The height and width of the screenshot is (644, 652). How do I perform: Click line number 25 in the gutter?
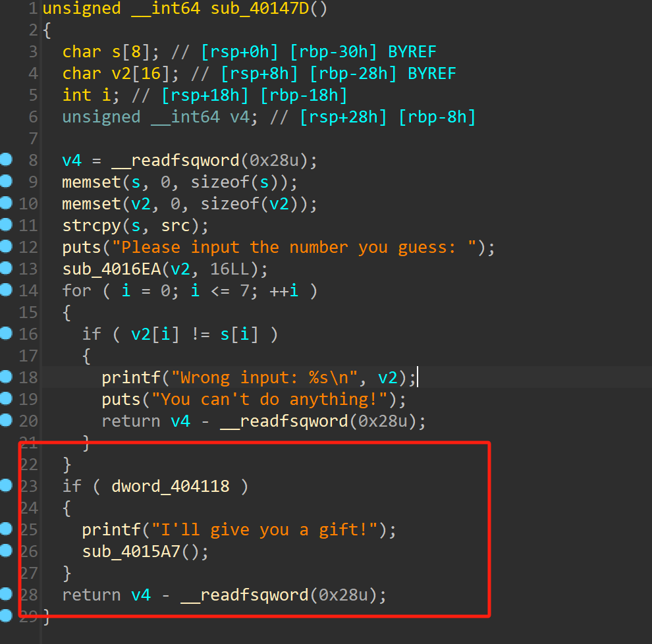(x=30, y=529)
